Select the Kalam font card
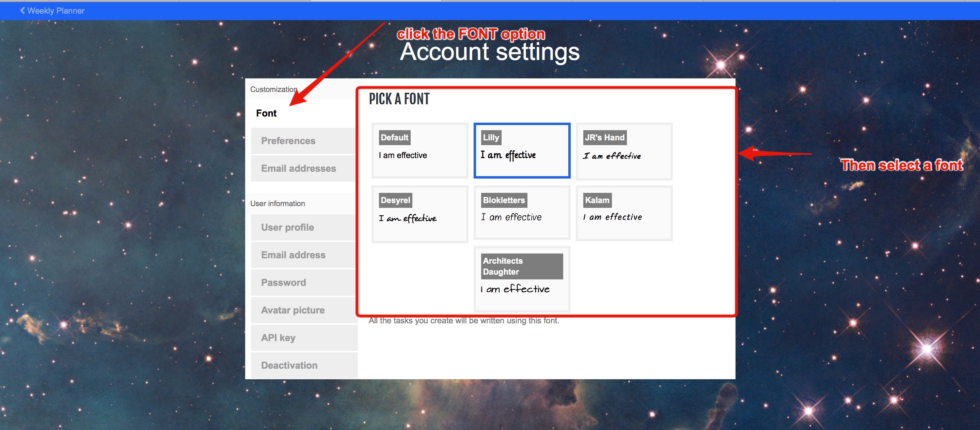The image size is (980, 430). 624,213
